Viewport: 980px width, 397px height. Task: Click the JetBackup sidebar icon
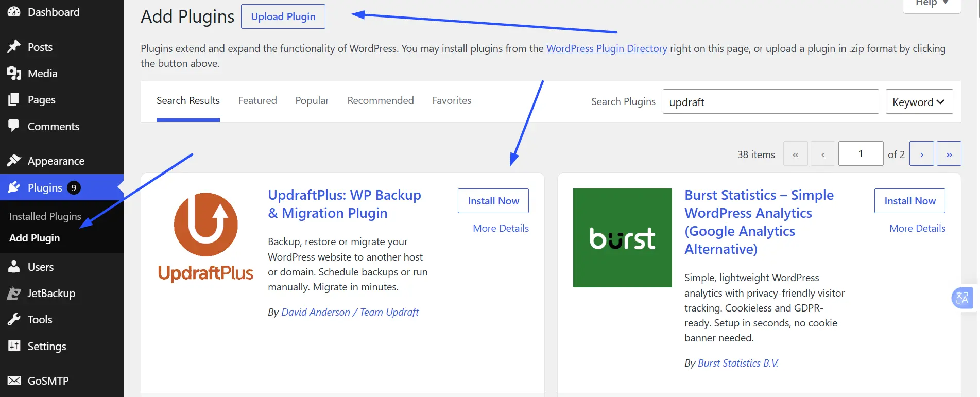[14, 293]
